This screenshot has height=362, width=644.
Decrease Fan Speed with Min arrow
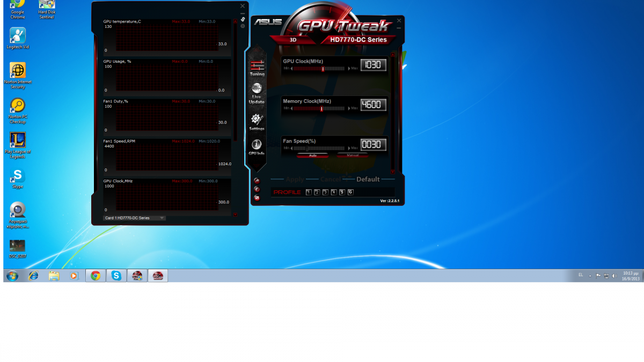point(291,148)
